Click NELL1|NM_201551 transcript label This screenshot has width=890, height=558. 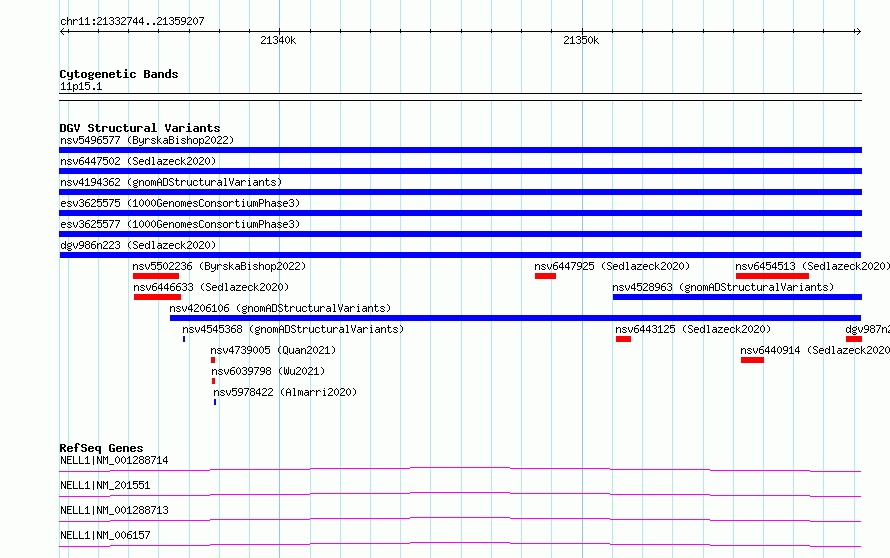[105, 485]
